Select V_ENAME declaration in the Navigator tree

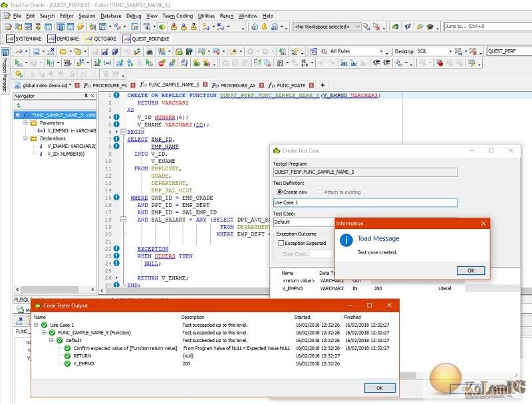tap(72, 146)
